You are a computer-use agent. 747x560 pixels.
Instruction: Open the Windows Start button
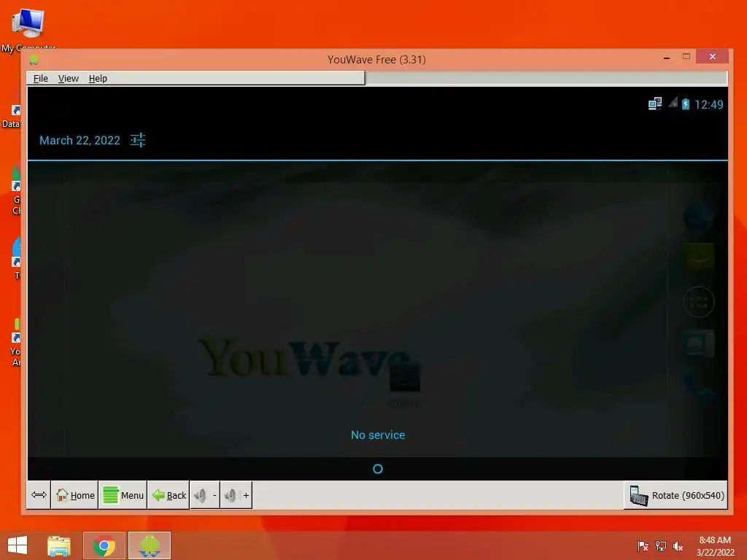tap(18, 545)
